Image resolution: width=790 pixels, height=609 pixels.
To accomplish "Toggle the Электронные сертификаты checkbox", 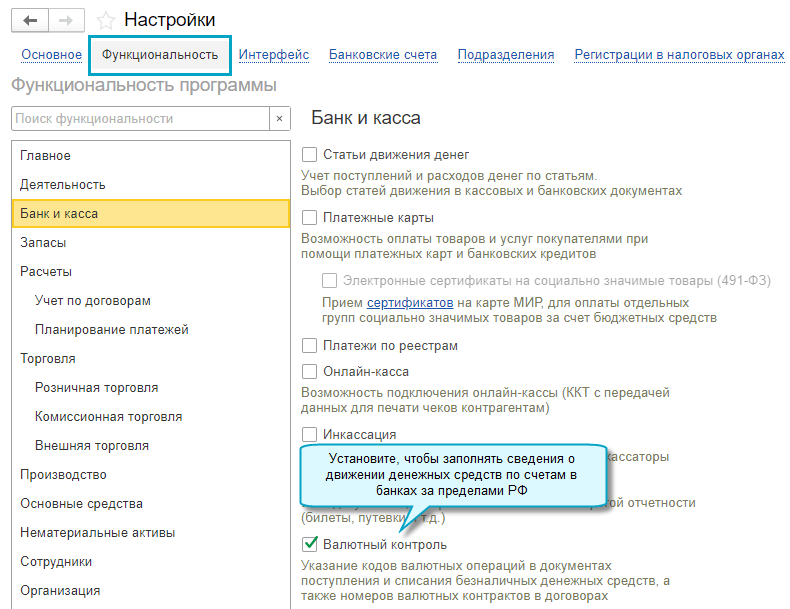I will click(x=330, y=281).
